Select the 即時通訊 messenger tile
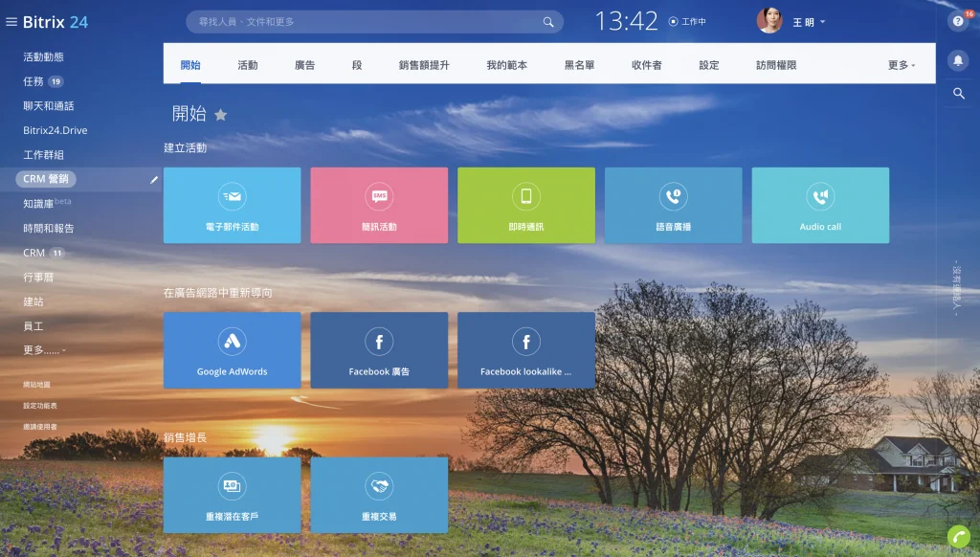The height and width of the screenshot is (557, 980). (525, 205)
